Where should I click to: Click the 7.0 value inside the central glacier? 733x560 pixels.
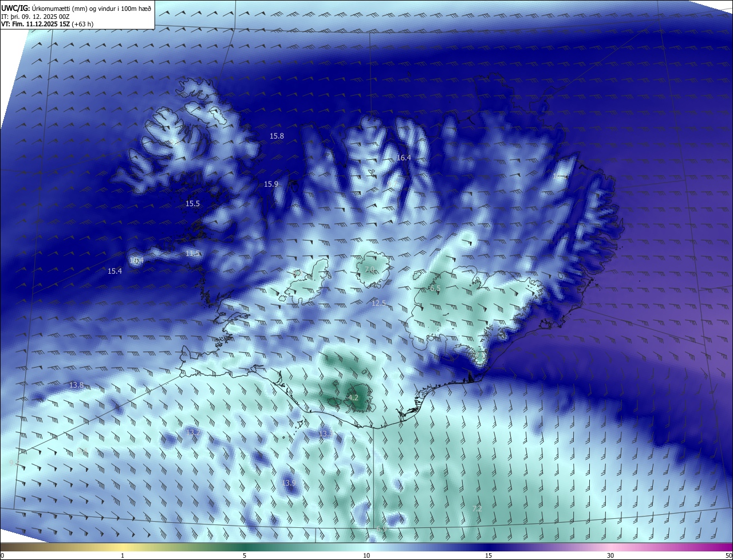coord(369,270)
